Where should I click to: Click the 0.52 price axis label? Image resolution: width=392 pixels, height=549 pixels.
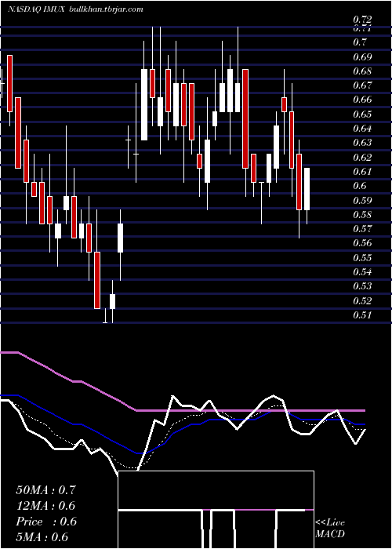pos(362,300)
